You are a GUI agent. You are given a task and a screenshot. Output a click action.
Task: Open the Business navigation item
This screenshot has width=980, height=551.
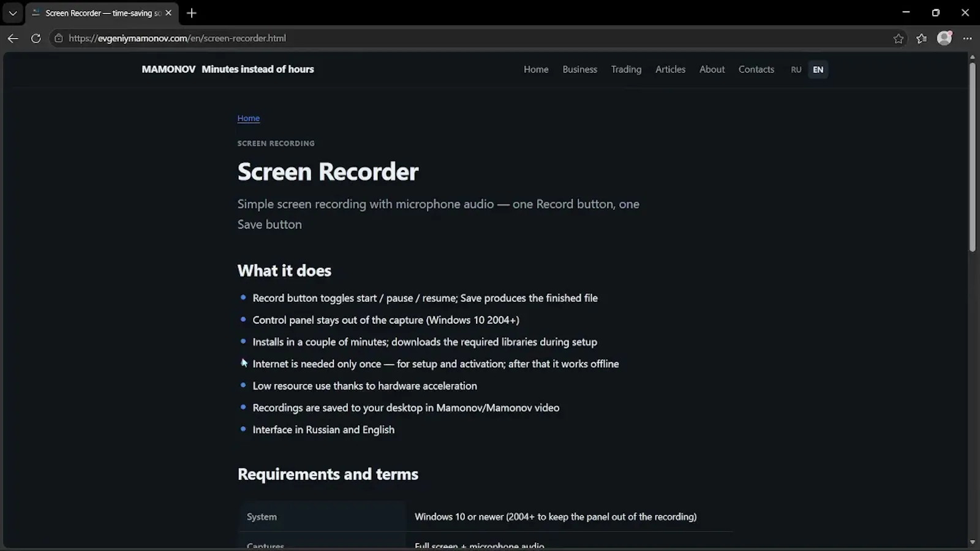coord(579,69)
